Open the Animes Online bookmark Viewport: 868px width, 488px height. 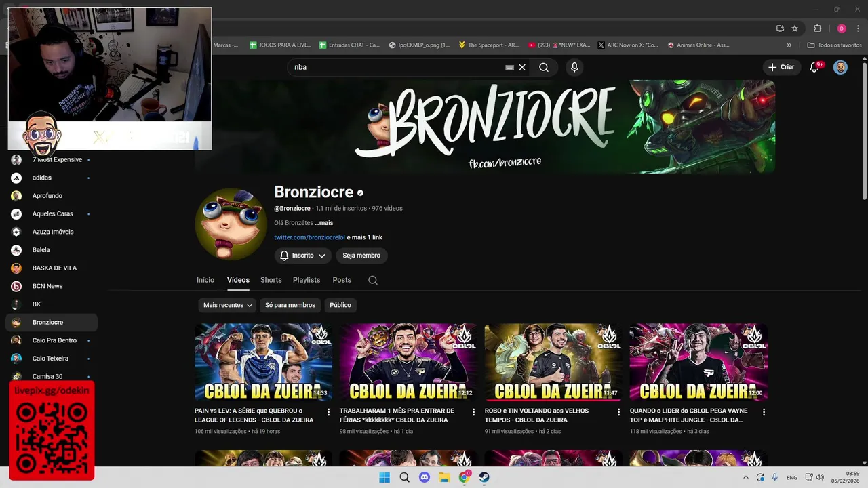pos(698,45)
